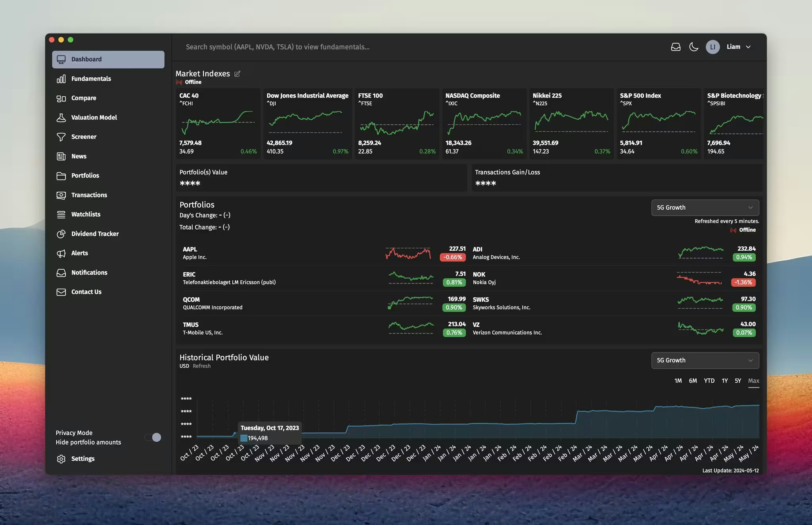Click the green macOS window zoom button
The image size is (812, 525).
pos(71,40)
